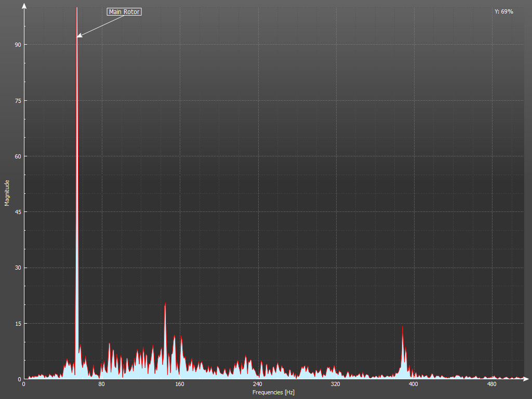
Task: Click the Main Rotor annotation label
Action: (124, 11)
